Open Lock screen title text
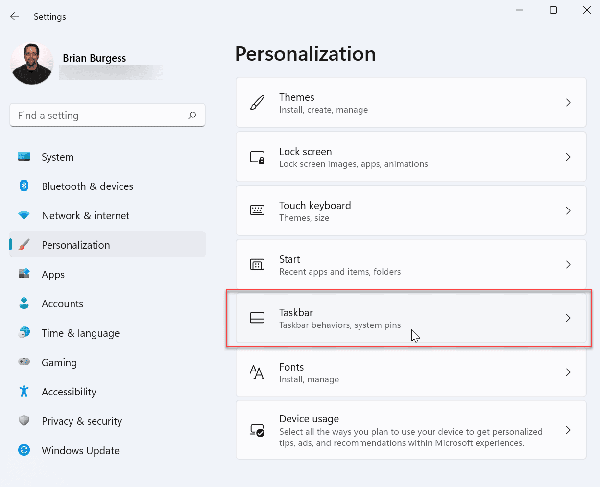This screenshot has height=487, width=600. pos(305,151)
